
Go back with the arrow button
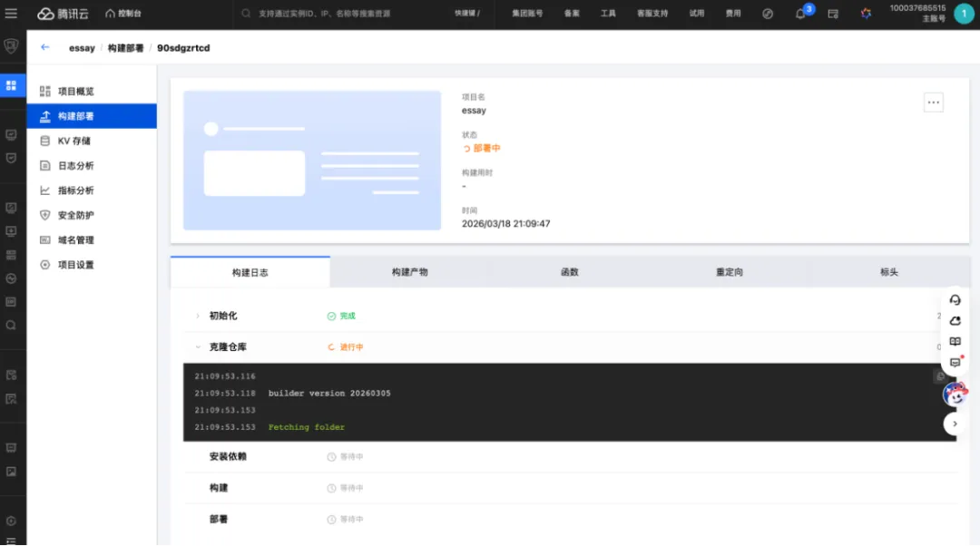coord(45,47)
